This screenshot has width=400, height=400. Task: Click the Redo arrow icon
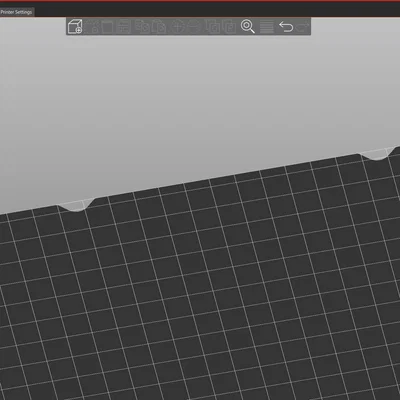[x=302, y=26]
